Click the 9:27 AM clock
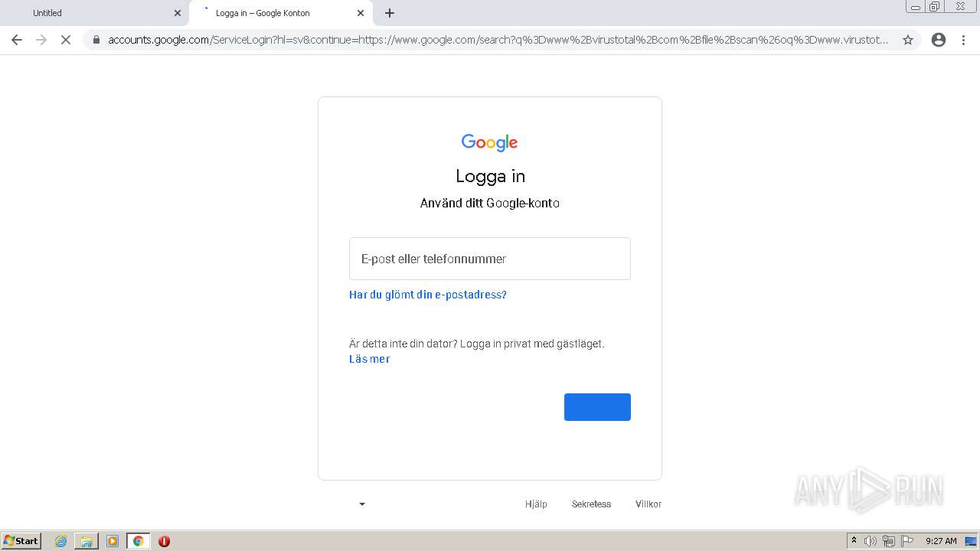 pos(941,541)
